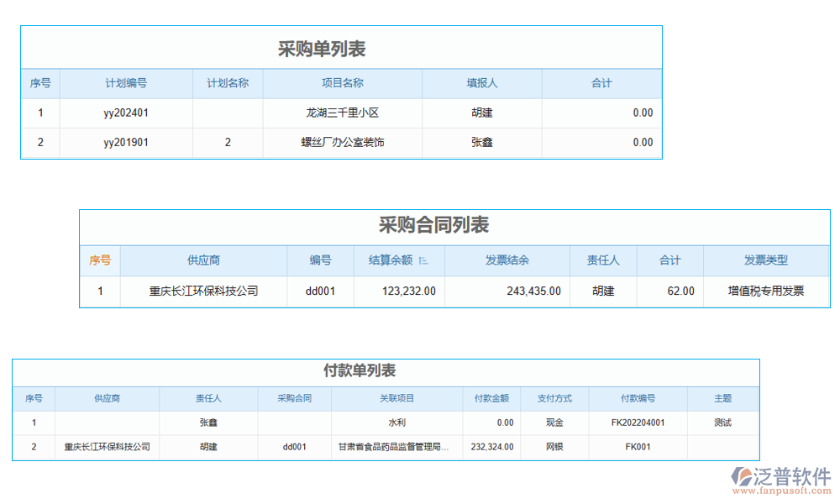This screenshot has height=504, width=840.
Task: Click the 供应商 header in 采购合同列表
Action: pyautogui.click(x=203, y=260)
